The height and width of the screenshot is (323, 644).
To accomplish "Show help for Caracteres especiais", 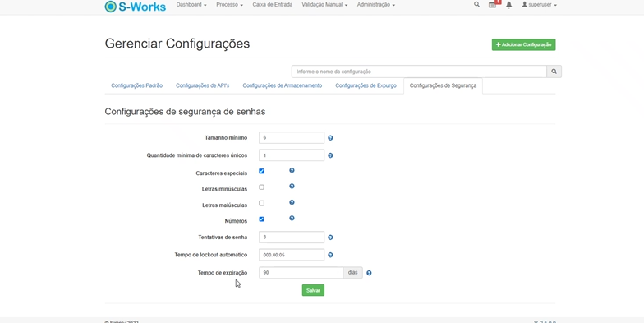I will pyautogui.click(x=292, y=171).
